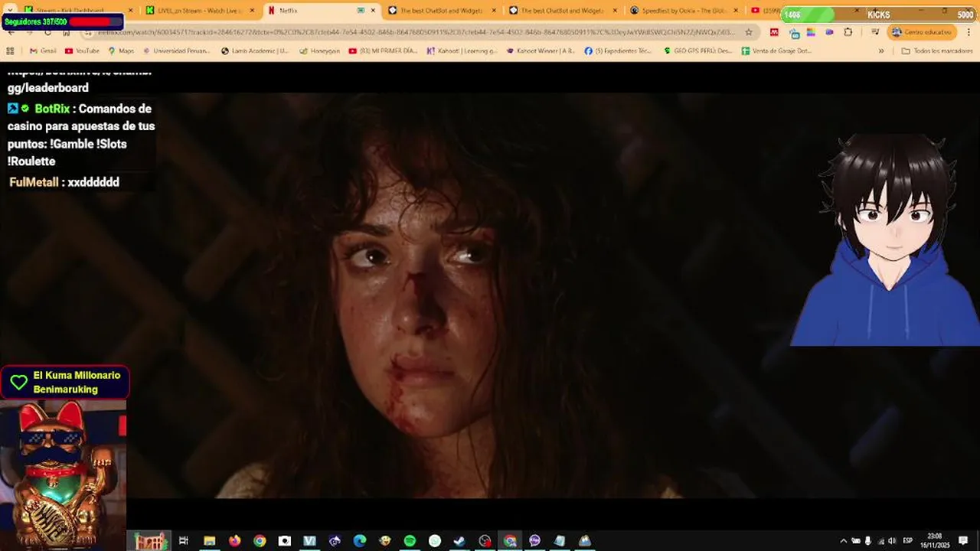Open the Todos los marcadores folder
Viewport: 980px width, 551px height.
pyautogui.click(x=937, y=51)
